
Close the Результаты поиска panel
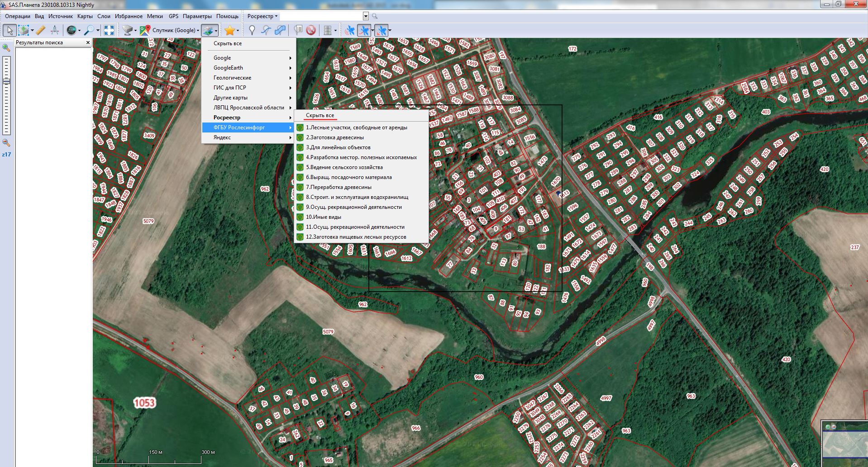pyautogui.click(x=88, y=42)
